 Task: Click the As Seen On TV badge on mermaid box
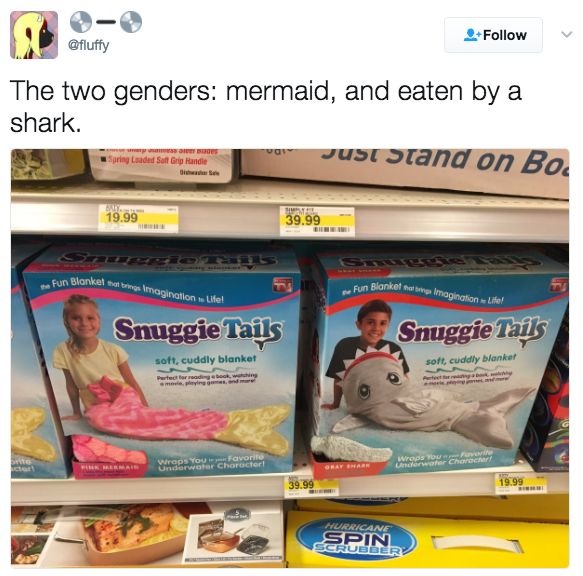pyautogui.click(x=283, y=285)
